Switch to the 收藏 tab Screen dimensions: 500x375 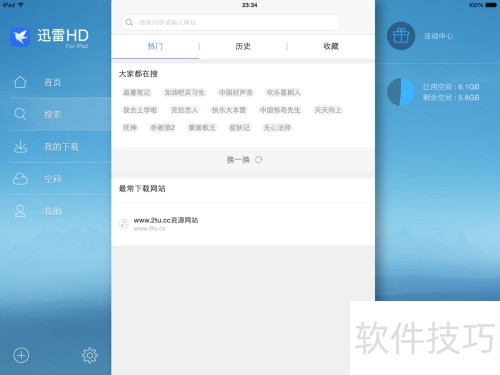[331, 46]
